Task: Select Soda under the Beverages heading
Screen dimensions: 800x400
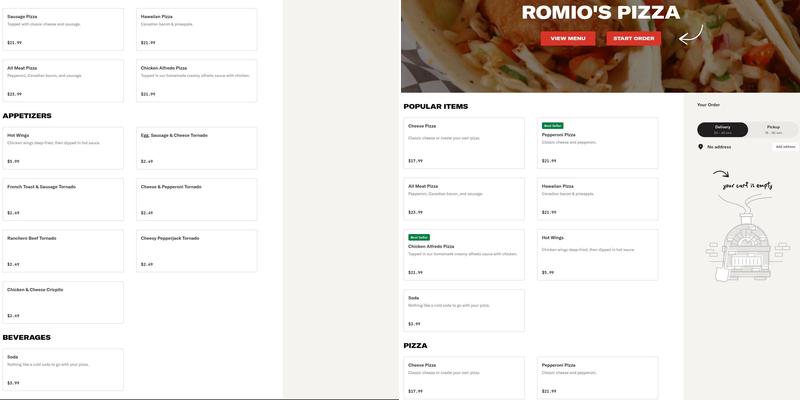Action: pyautogui.click(x=62, y=369)
